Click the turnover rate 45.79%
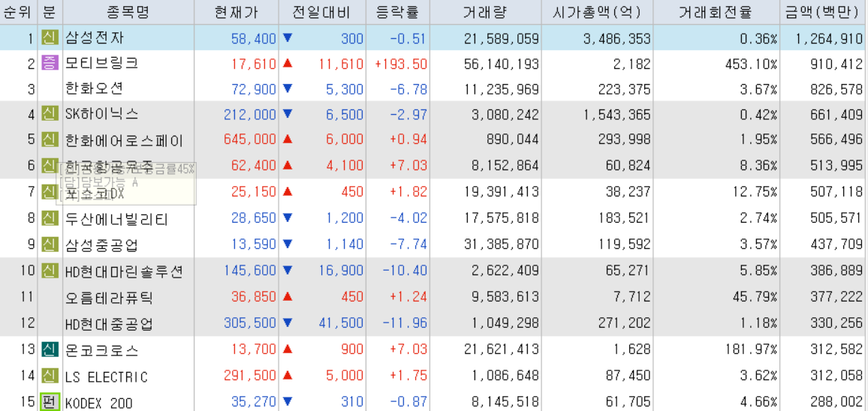 point(755,298)
